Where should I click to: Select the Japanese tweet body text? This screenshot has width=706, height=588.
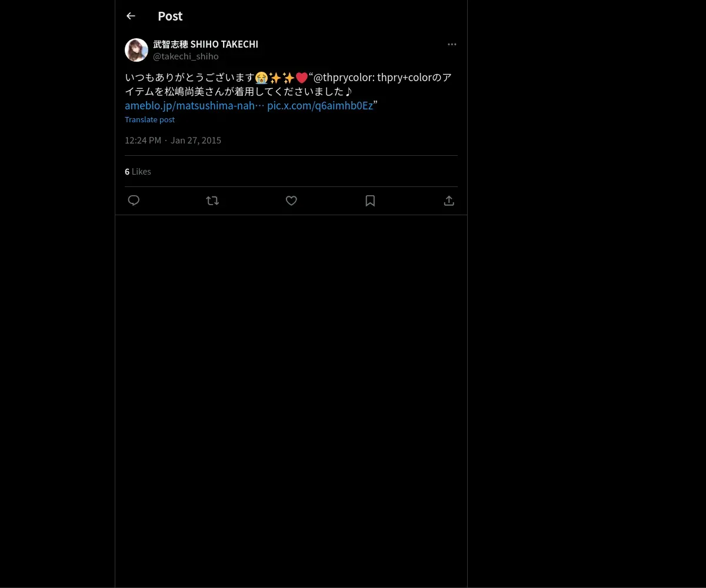tap(288, 91)
